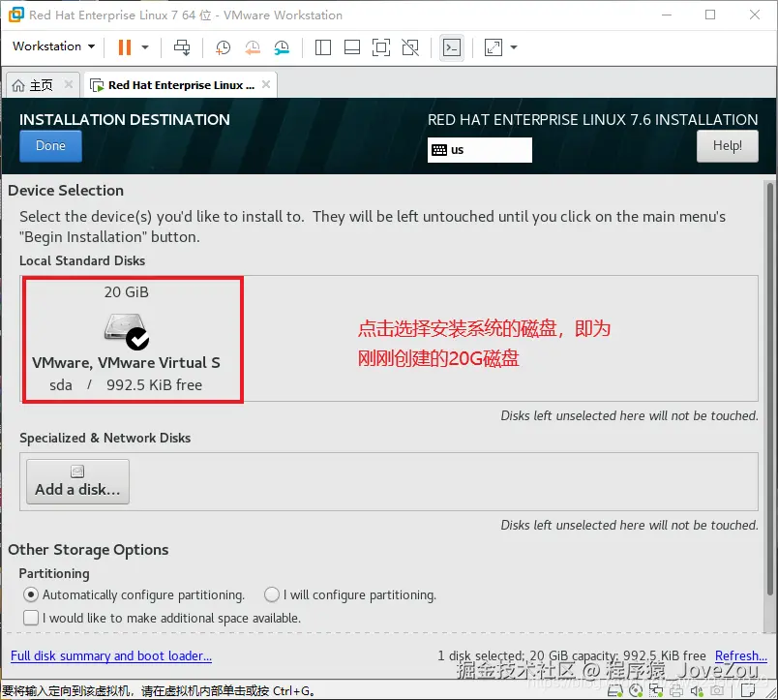Click the Add a disk... button

78,481
